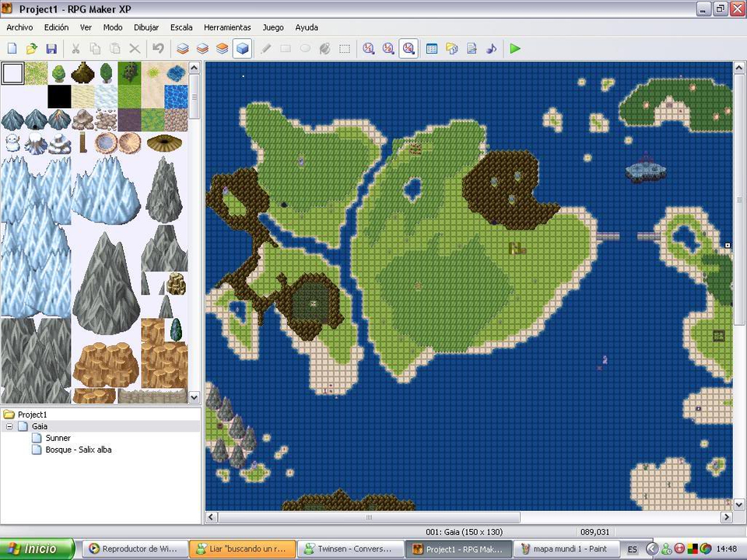Switch to the Events layer cube icon
Screen dimensions: 747x560
[242, 48]
